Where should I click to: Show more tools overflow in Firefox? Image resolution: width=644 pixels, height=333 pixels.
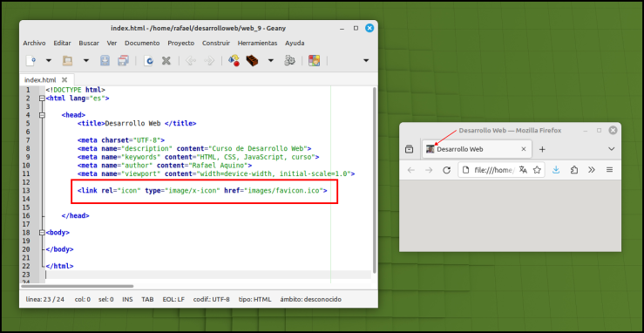[x=592, y=170]
